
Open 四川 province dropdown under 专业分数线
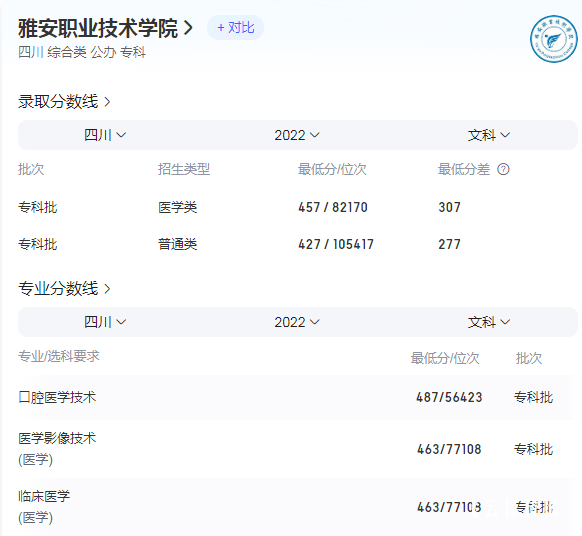pos(105,322)
